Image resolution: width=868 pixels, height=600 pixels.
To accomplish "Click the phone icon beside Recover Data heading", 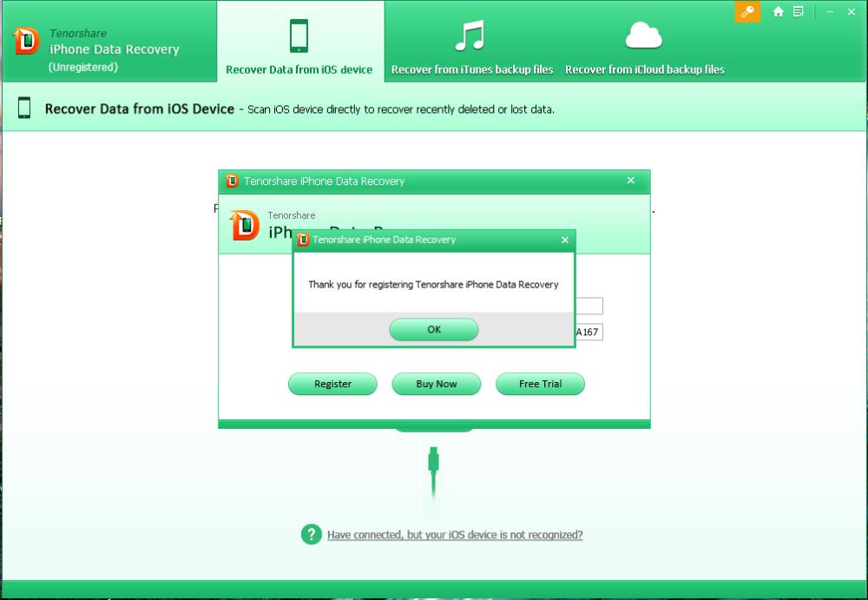I will click(x=24, y=108).
